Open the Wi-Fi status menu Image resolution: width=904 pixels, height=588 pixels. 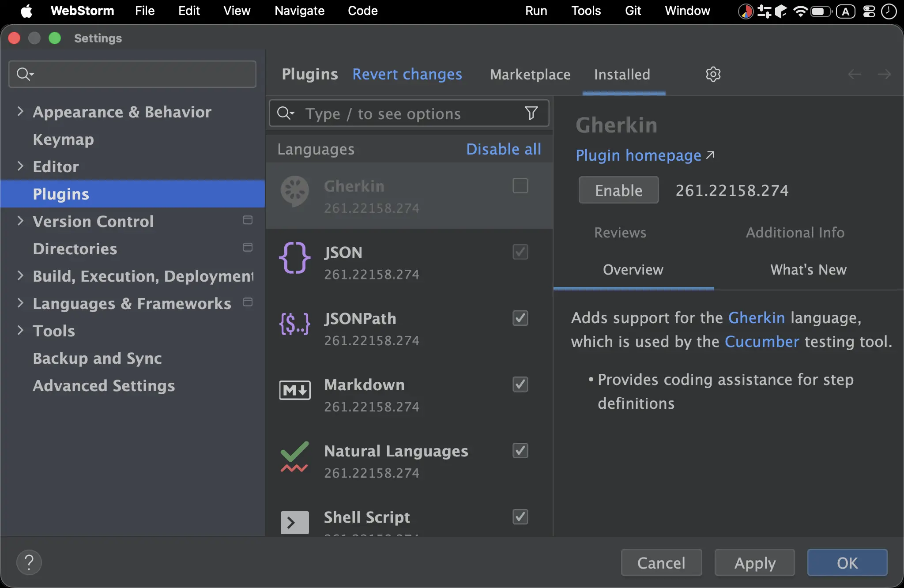pos(800,11)
